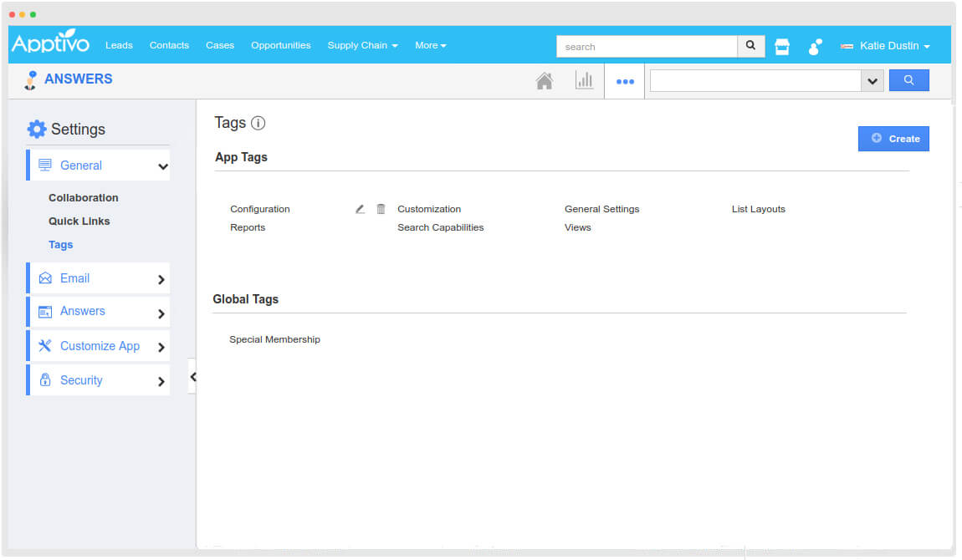Click the user profile person icon
962x560 pixels.
coord(814,47)
